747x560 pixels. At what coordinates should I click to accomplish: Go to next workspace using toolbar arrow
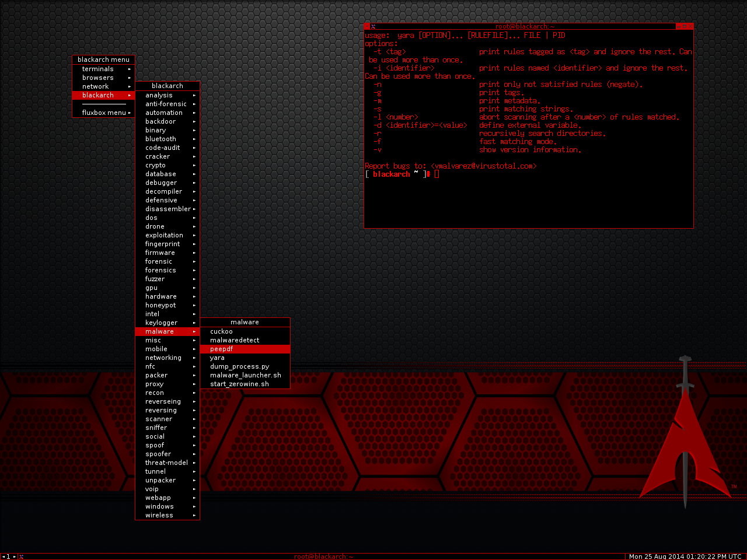tap(15, 556)
